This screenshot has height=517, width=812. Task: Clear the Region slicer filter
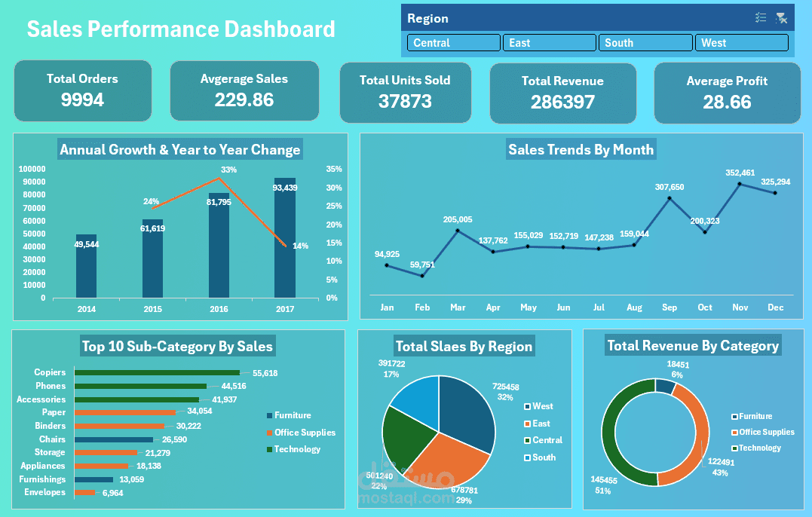tap(782, 17)
